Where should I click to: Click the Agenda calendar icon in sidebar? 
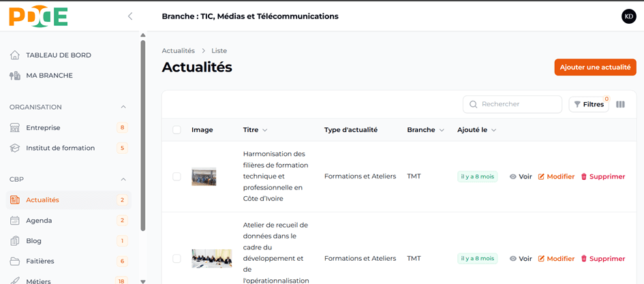(15, 221)
